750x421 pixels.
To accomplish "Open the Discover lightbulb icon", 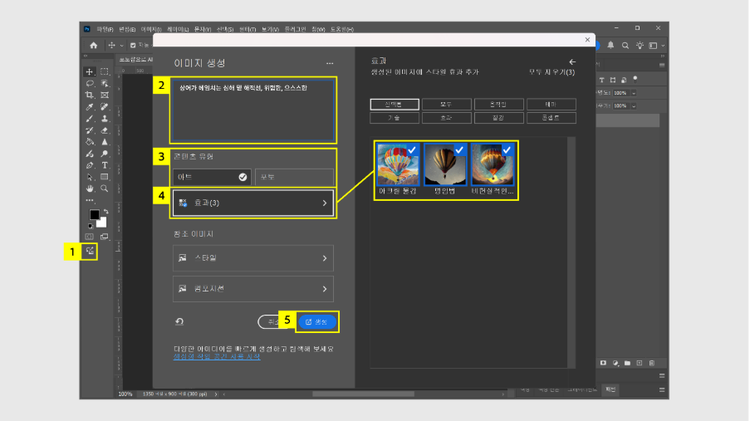I will pyautogui.click(x=640, y=45).
